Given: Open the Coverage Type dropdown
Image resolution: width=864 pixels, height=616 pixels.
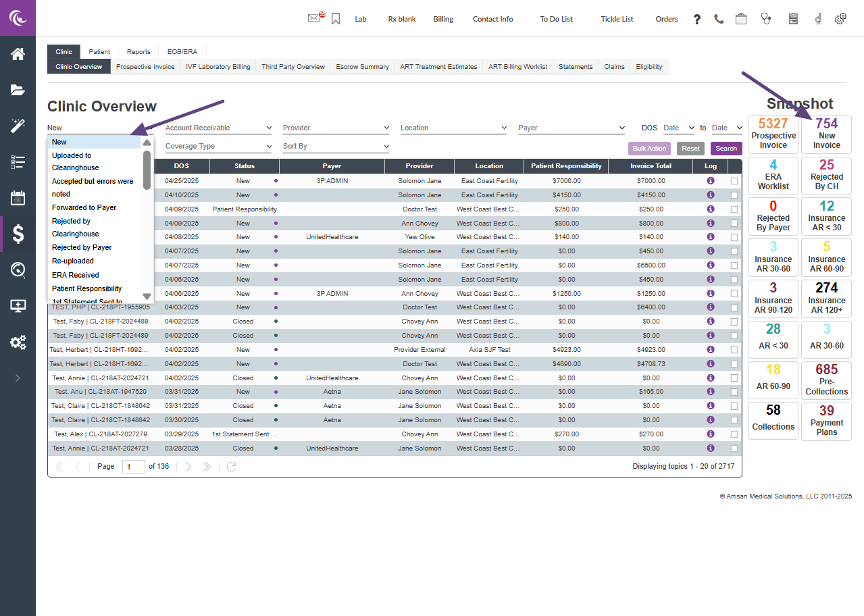Looking at the screenshot, I should [218, 146].
